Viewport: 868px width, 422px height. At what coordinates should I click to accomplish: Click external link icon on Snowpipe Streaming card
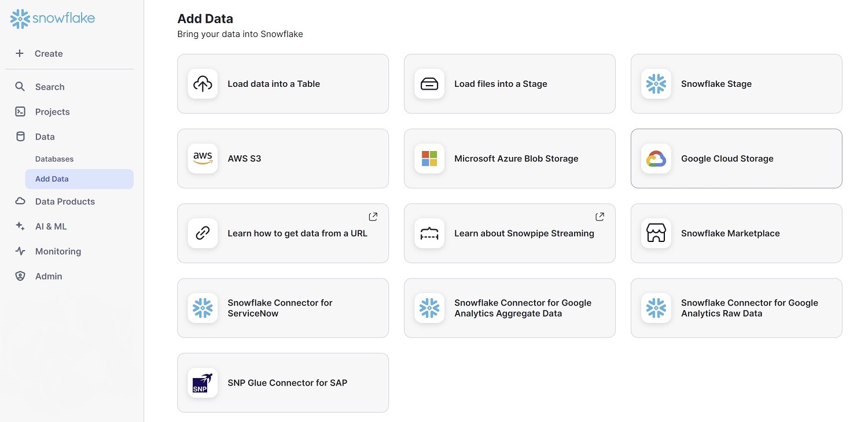point(600,216)
